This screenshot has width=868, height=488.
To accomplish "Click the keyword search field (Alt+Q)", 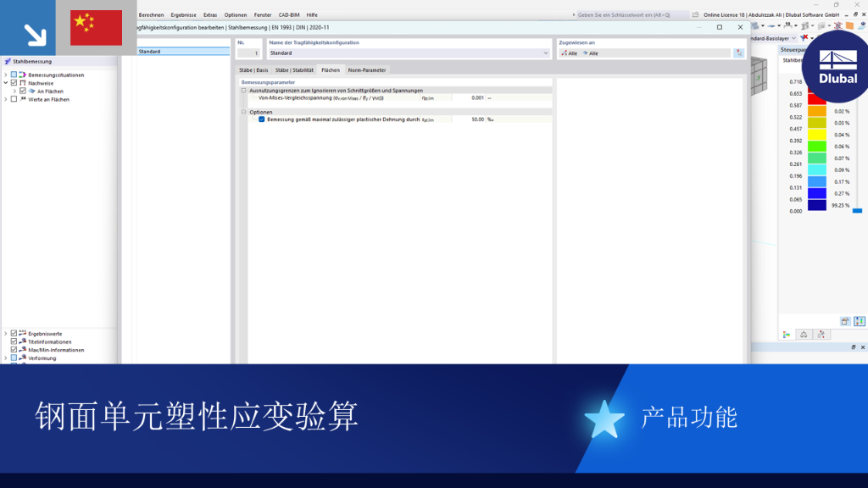I will click(x=632, y=15).
